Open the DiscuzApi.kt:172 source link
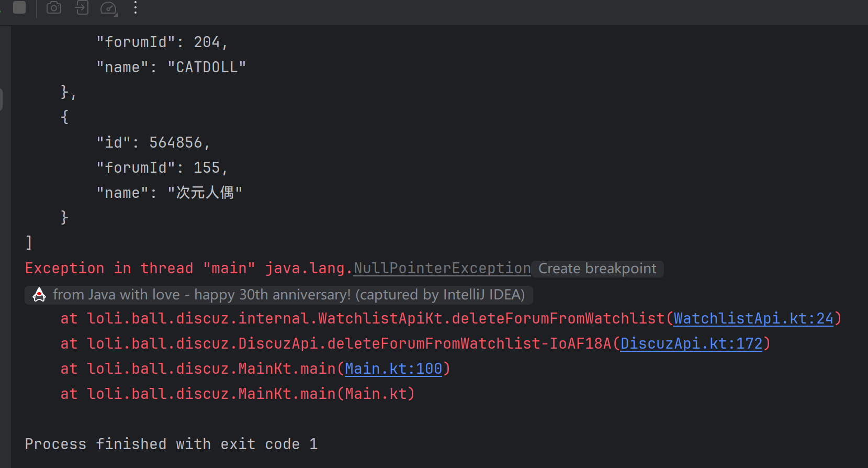 tap(691, 343)
